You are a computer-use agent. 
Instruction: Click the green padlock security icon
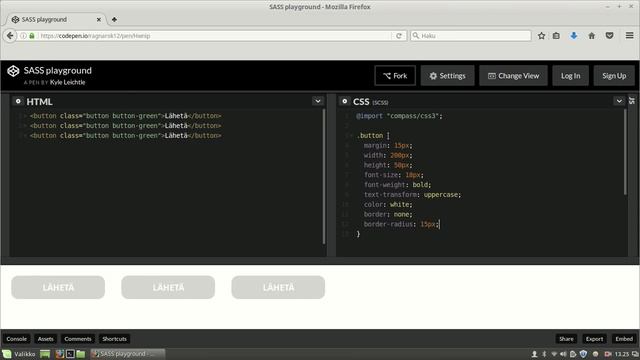[32, 36]
